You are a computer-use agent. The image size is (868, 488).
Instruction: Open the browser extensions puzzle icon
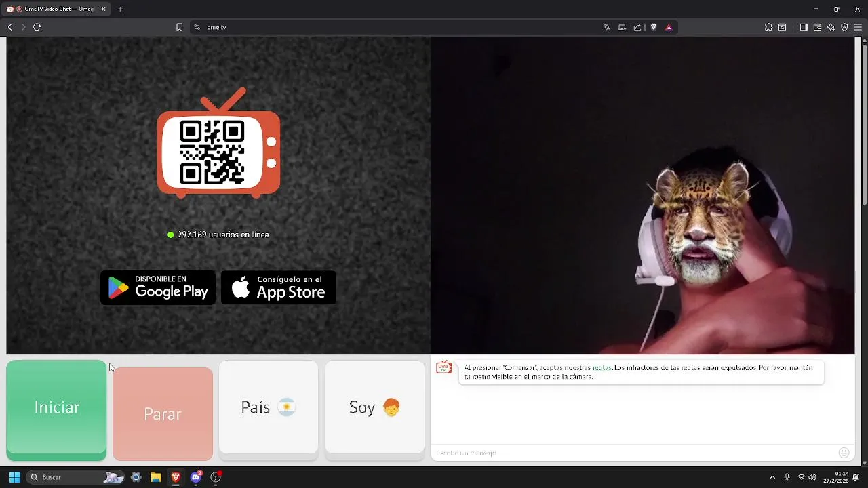click(x=768, y=27)
